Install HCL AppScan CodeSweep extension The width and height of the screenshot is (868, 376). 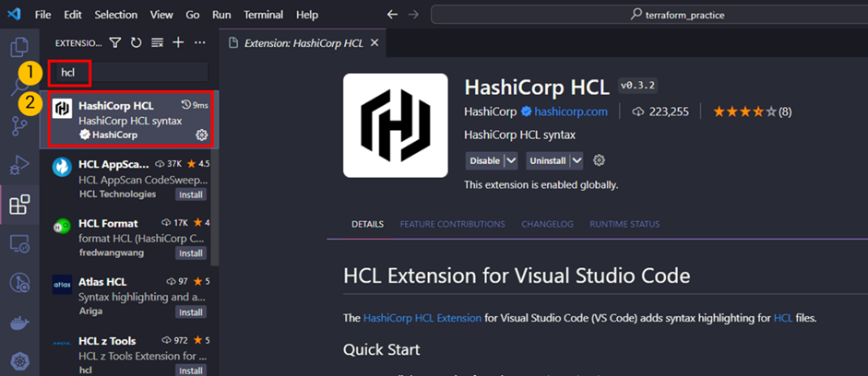pyautogui.click(x=191, y=194)
